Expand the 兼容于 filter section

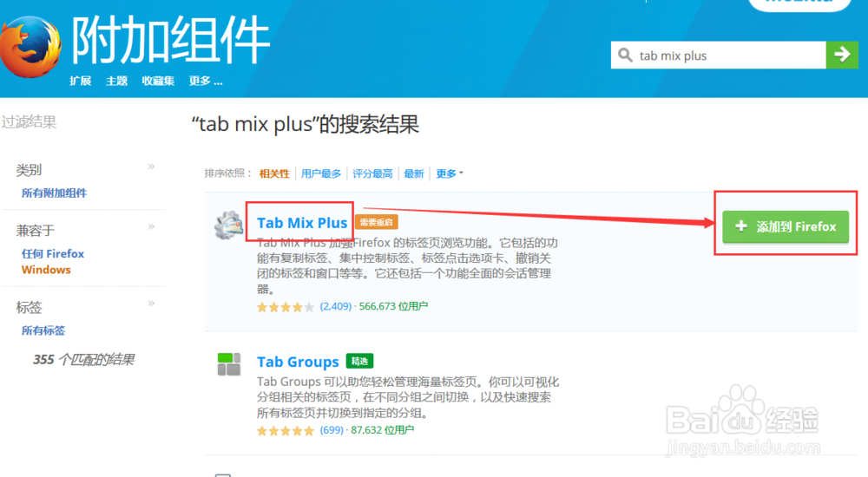[x=151, y=227]
